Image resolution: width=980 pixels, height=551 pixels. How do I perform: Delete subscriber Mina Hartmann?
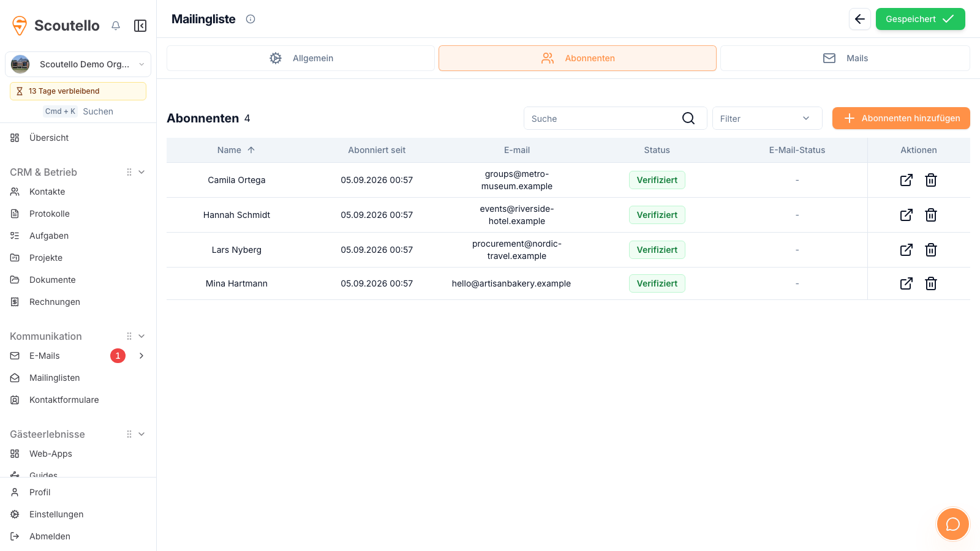coord(931,283)
